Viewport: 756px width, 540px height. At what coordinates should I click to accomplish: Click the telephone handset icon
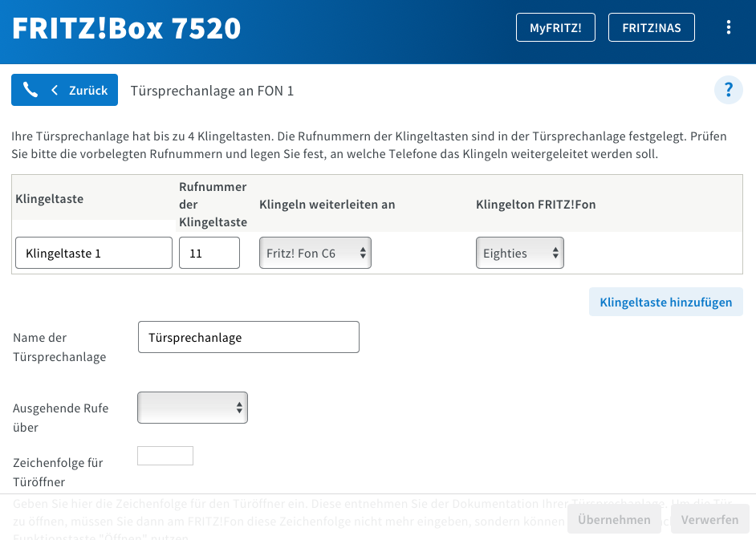pyautogui.click(x=30, y=90)
